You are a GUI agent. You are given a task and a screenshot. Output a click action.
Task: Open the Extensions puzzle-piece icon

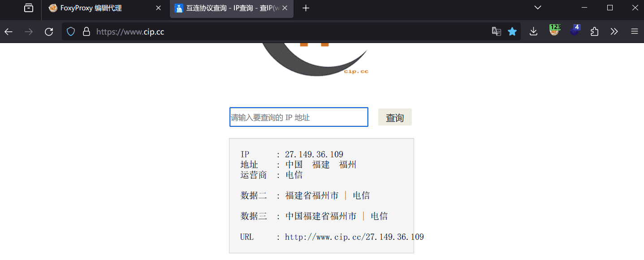click(x=594, y=31)
